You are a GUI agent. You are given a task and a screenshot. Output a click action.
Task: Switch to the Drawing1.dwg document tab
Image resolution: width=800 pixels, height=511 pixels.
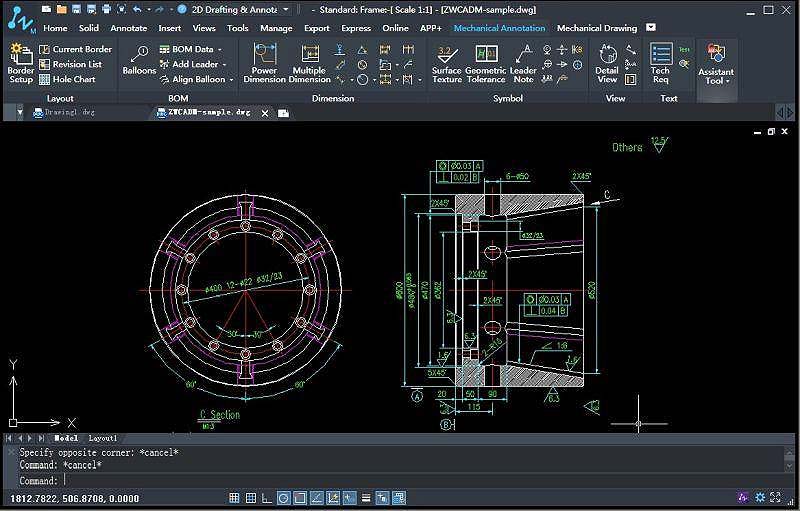point(64,112)
